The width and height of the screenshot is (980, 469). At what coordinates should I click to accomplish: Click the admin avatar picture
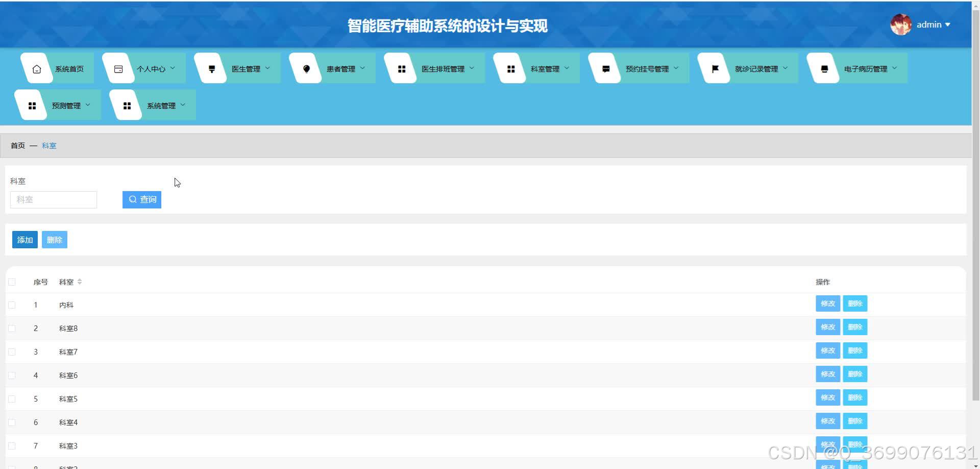901,25
